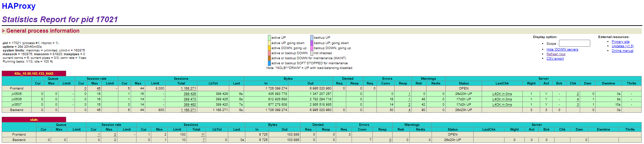The width and height of the screenshot is (644, 144).
Task: Click K8s Backend LbTot 1 168 271
Action: (x=220, y=110)
